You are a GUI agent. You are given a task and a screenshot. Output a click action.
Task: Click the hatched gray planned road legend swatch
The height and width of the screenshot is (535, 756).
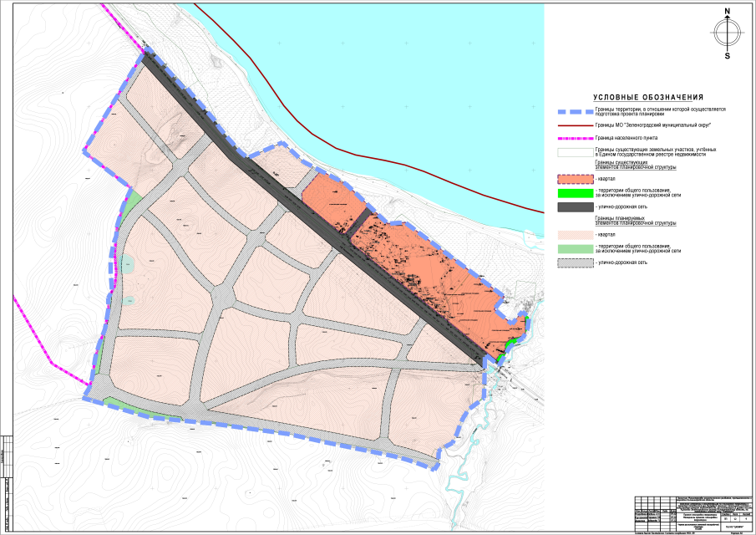coord(575,262)
